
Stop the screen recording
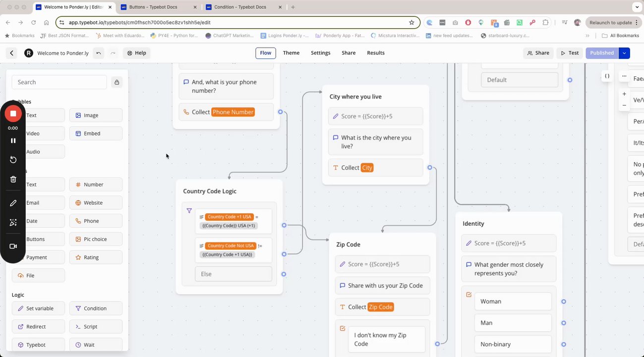[13, 114]
